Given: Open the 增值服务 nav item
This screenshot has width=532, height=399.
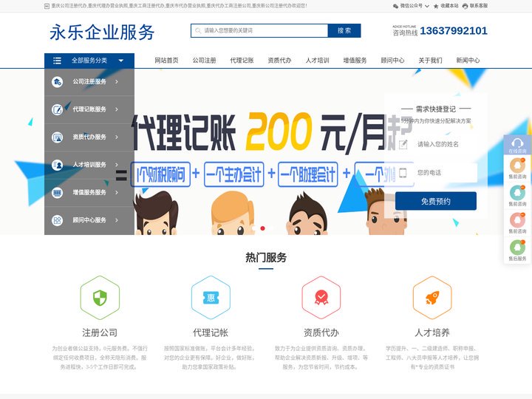Looking at the screenshot, I should pyautogui.click(x=355, y=61).
